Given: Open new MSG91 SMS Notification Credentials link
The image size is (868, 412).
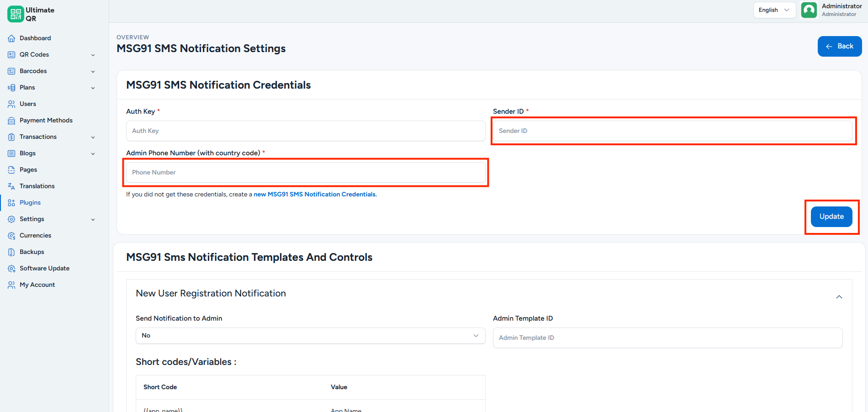Looking at the screenshot, I should click(315, 195).
